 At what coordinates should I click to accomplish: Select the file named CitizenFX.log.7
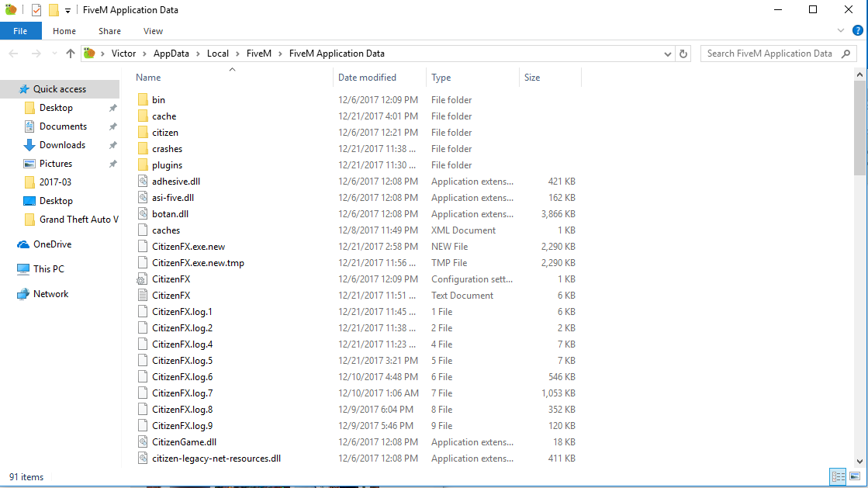click(182, 393)
